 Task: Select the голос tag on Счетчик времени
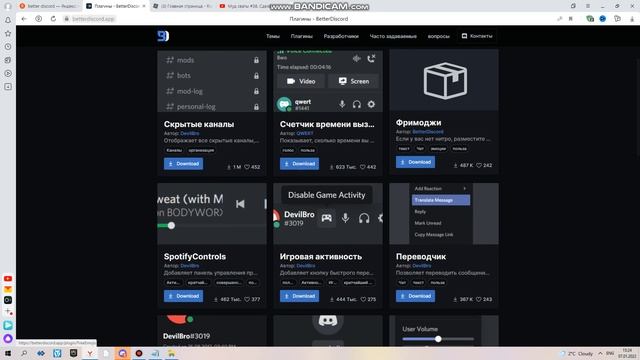(288, 150)
